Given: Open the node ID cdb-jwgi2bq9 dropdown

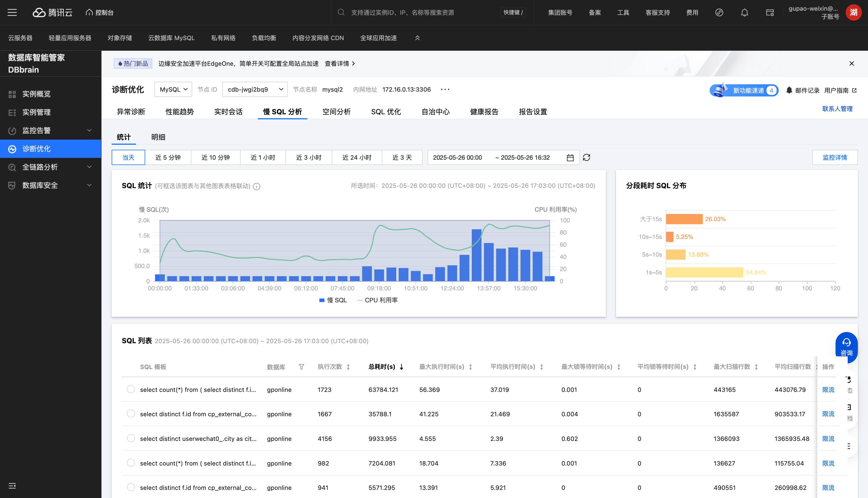Looking at the screenshot, I should pyautogui.click(x=255, y=89).
